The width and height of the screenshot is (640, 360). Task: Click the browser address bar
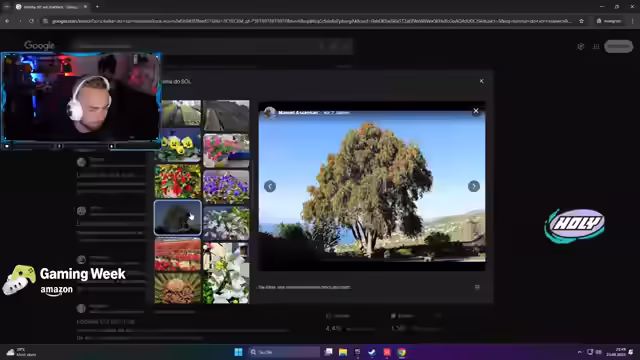point(311,21)
